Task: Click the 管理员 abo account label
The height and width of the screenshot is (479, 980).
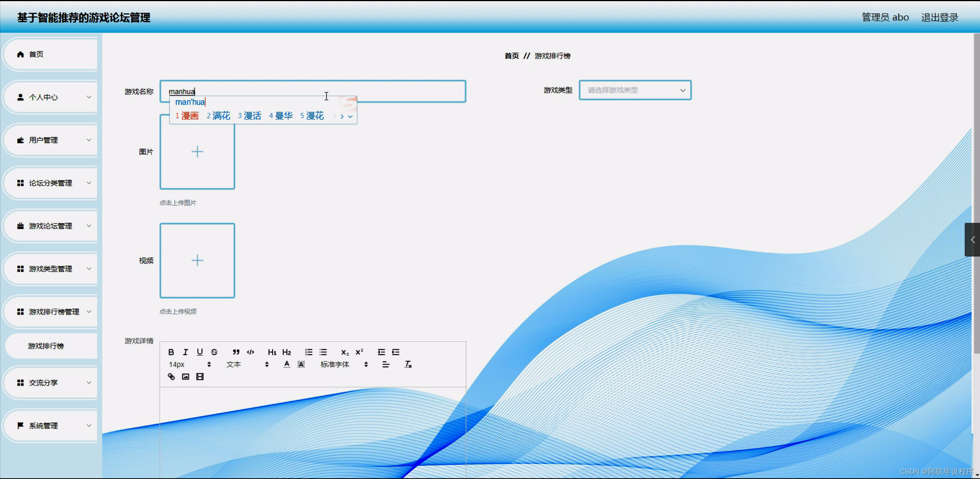Action: (x=885, y=18)
